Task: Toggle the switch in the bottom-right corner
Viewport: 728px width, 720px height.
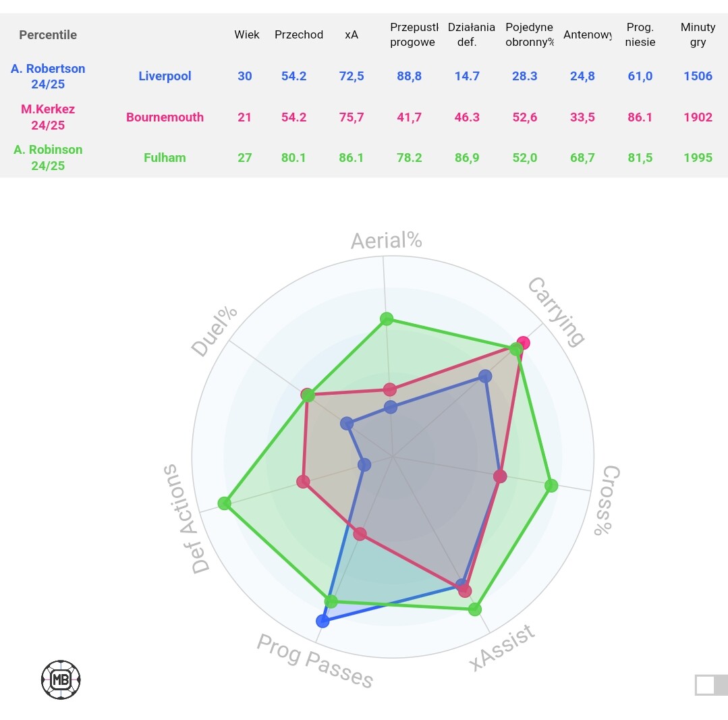Action: pos(710,685)
